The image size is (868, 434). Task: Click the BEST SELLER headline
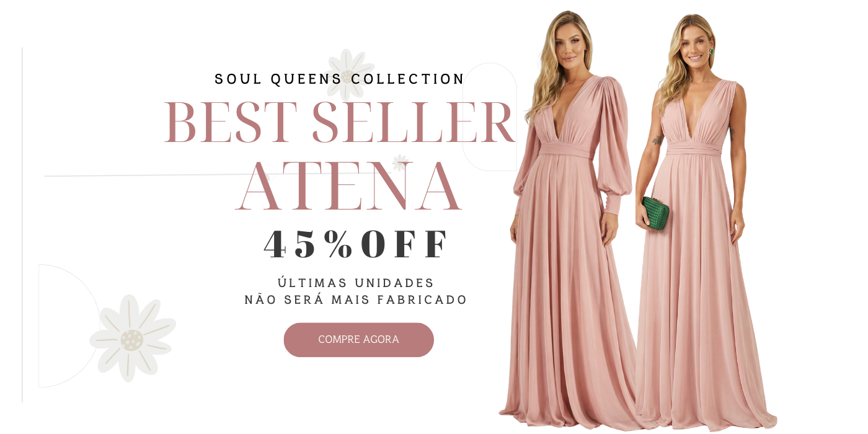point(339,122)
